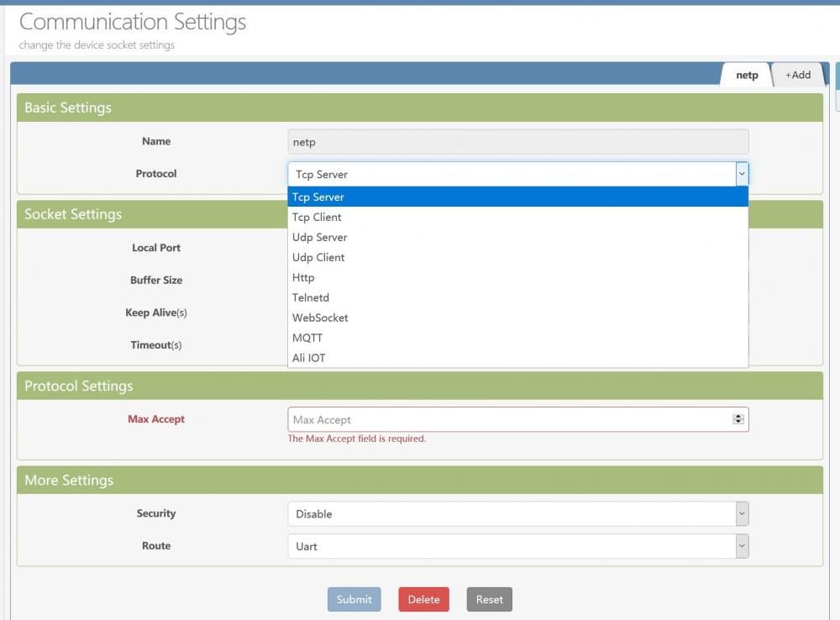
Task: Select Udp Server in the list
Action: [x=517, y=237]
